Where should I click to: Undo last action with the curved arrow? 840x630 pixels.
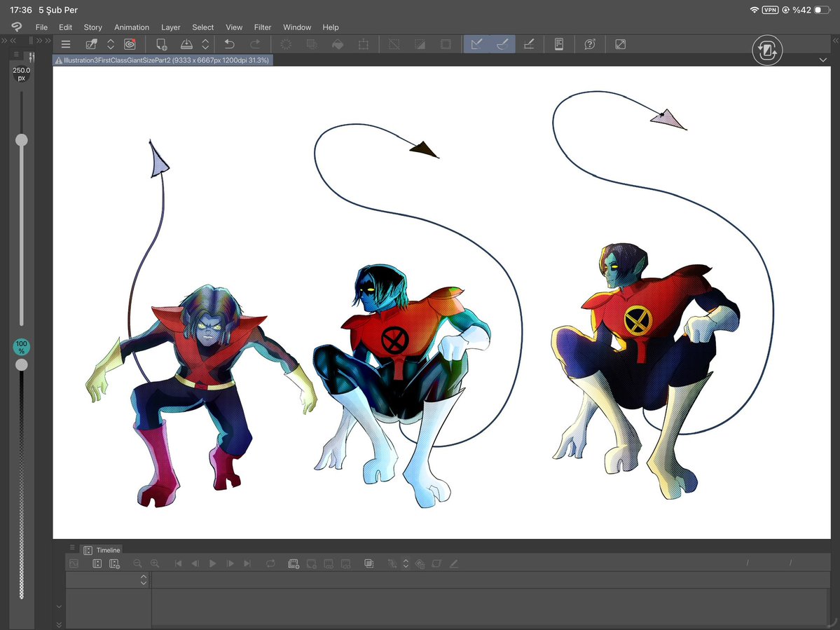pyautogui.click(x=229, y=44)
